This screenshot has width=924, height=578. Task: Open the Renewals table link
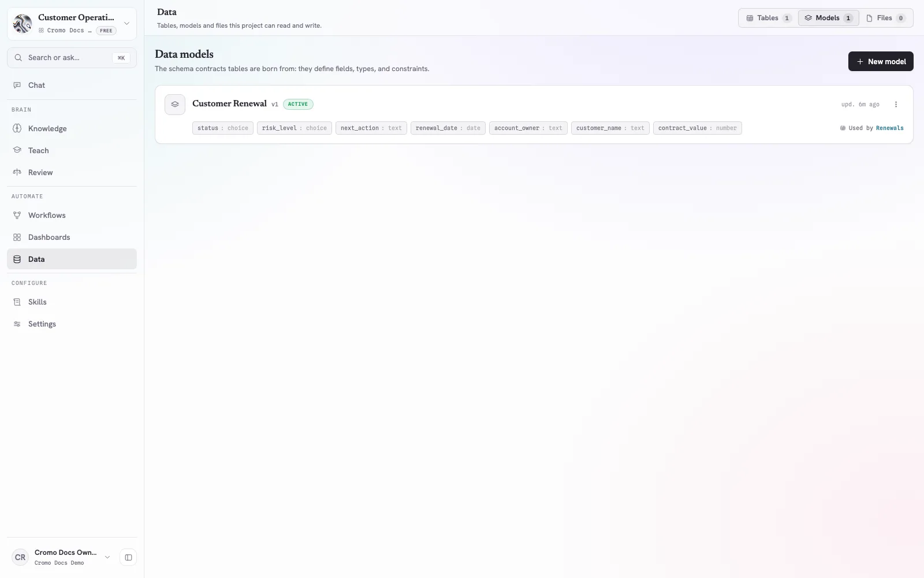click(x=889, y=128)
